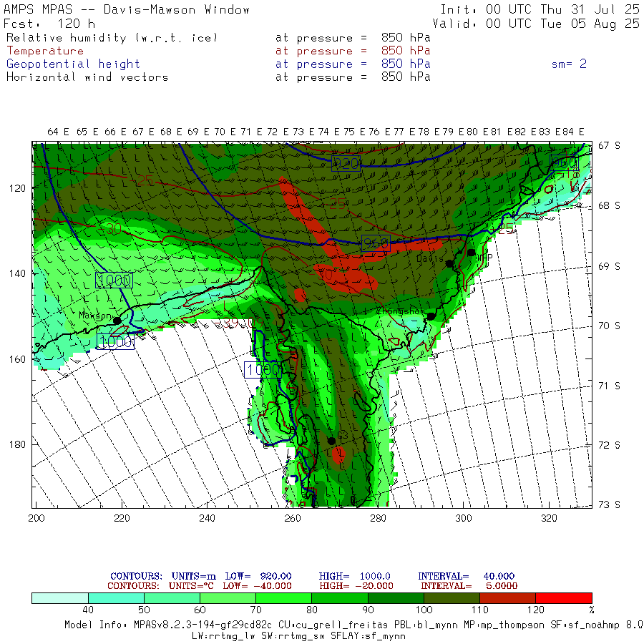The width and height of the screenshot is (644, 644).
Task: Select the 'Horizontal wind vectors' legend label
Action: (x=87, y=77)
